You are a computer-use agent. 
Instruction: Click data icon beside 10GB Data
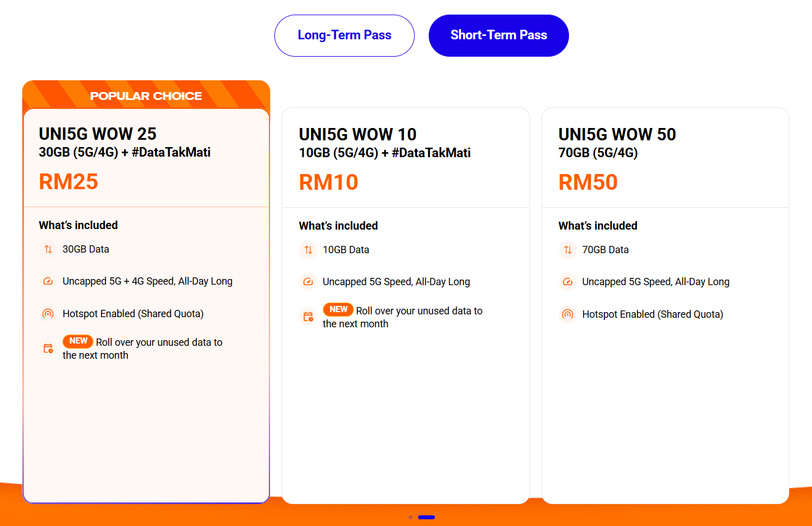(308, 250)
